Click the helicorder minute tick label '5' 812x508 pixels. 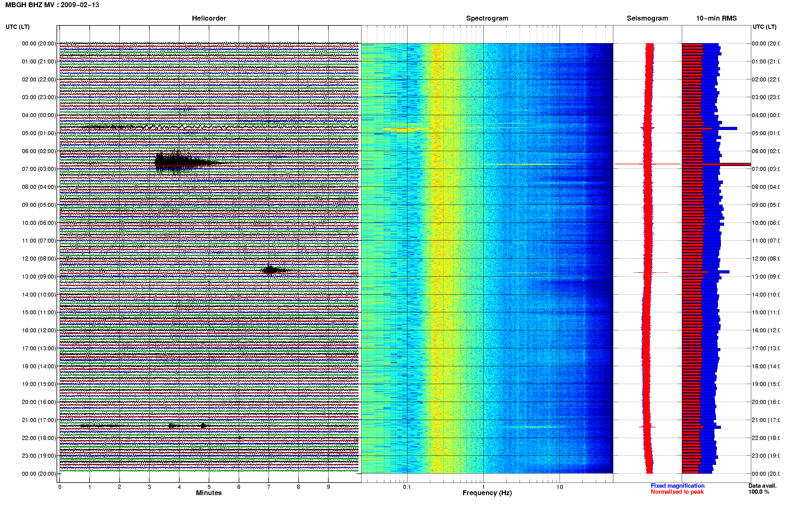209,487
